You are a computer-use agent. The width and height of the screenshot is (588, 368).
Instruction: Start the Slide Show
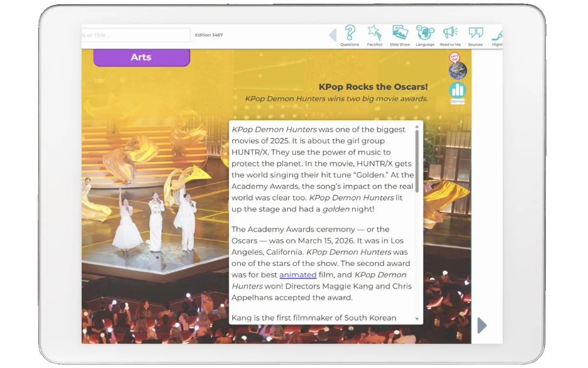point(400,35)
